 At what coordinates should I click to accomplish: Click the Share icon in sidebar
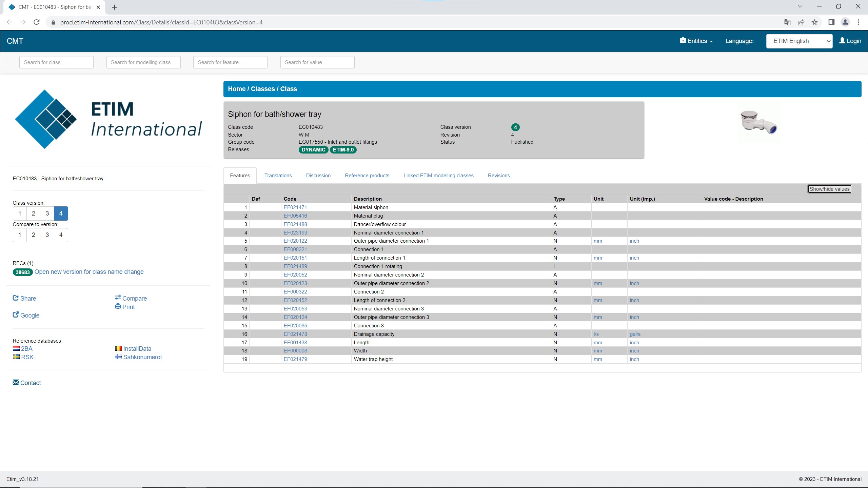click(x=16, y=298)
